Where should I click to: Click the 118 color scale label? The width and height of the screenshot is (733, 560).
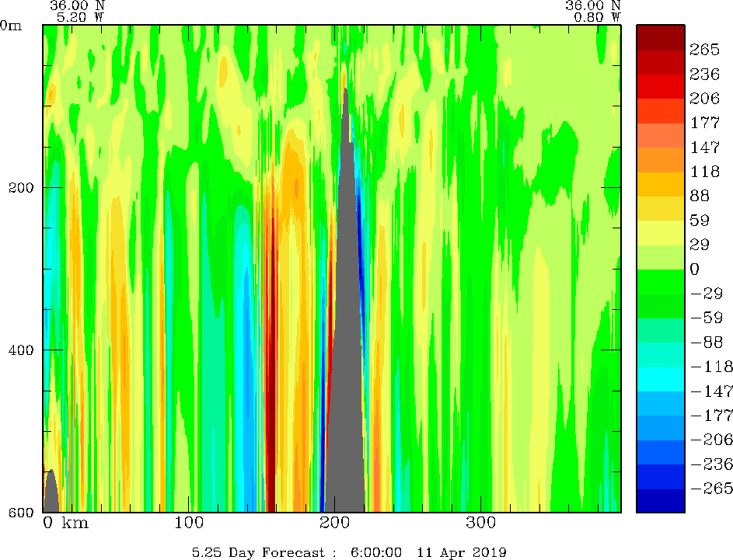704,172
